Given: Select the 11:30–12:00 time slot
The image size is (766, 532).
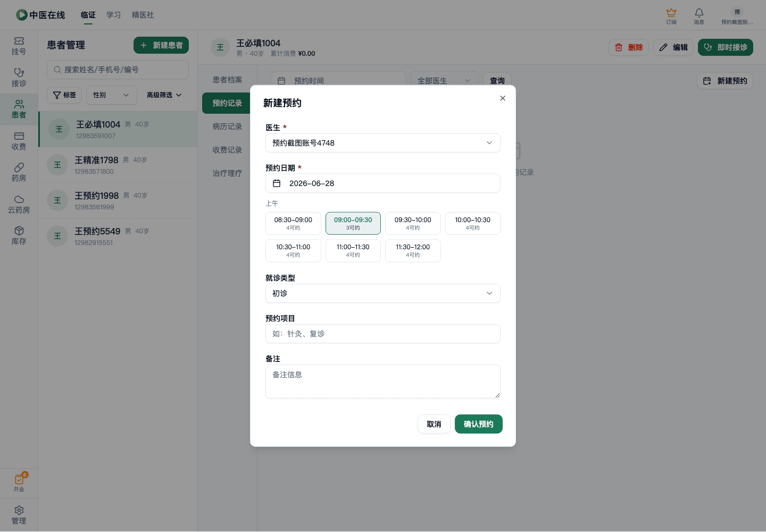Looking at the screenshot, I should click(413, 250).
